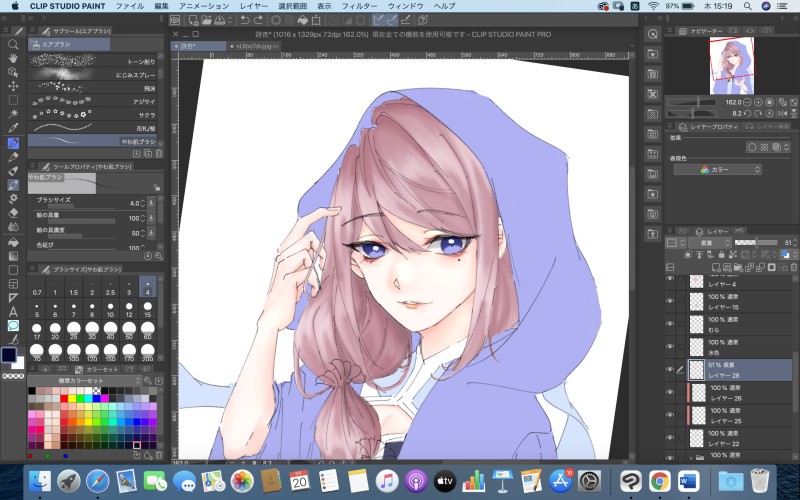Select the rectangle Selection tool
Viewport: 800px width, 500px height.
click(13, 100)
